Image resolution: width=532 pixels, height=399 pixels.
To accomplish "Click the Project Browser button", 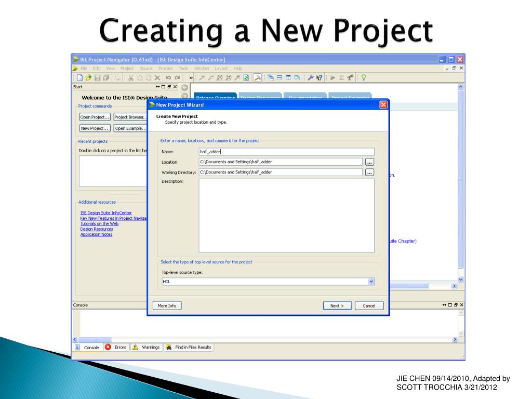I will [130, 117].
